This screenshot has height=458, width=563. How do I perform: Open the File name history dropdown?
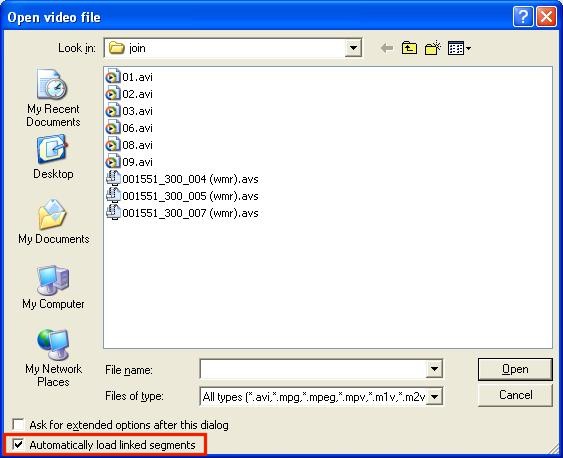tap(434, 369)
